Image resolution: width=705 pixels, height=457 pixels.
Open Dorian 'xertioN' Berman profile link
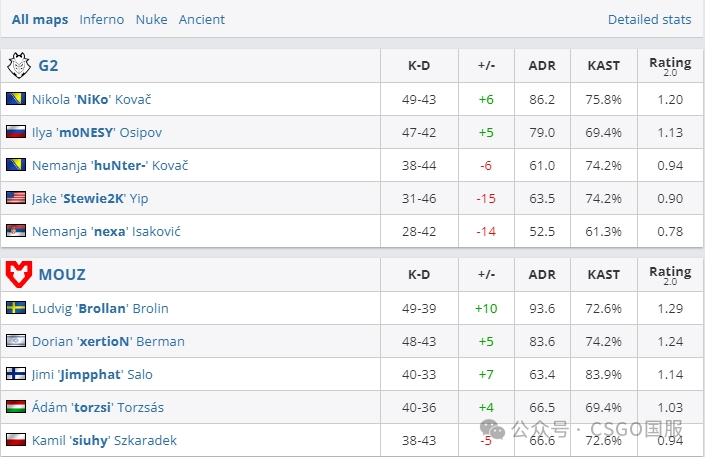pos(108,341)
